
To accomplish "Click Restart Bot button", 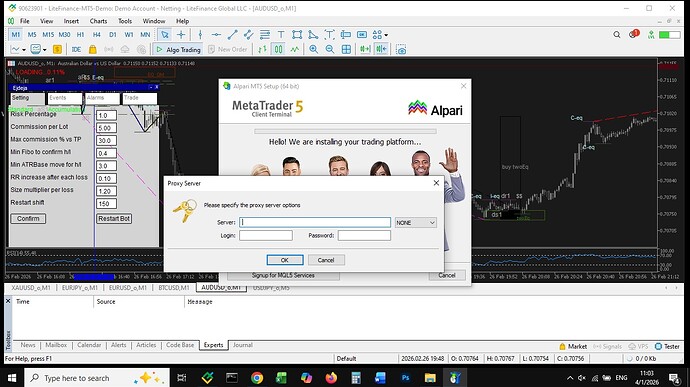I will (114, 218).
